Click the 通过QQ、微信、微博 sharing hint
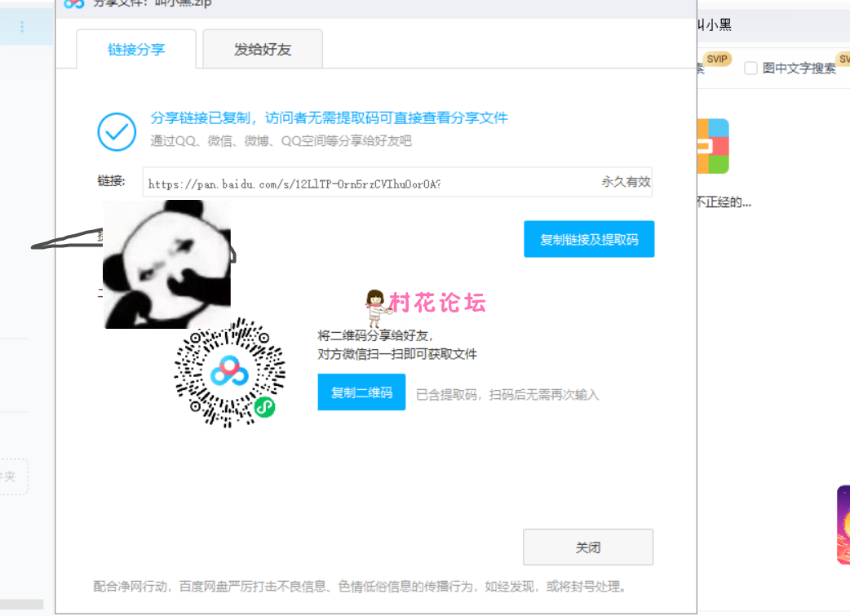Viewport: 850px width, 616px height. pos(281,141)
